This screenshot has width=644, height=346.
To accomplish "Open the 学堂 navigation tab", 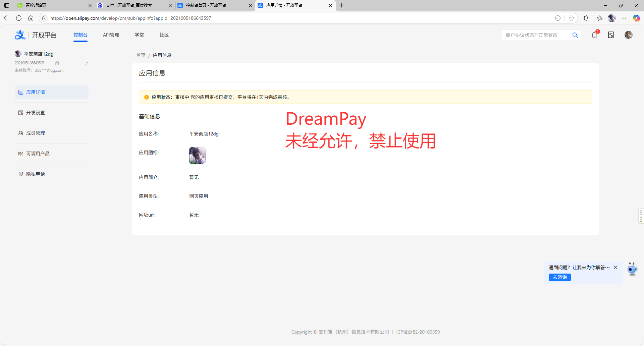I will pyautogui.click(x=139, y=35).
